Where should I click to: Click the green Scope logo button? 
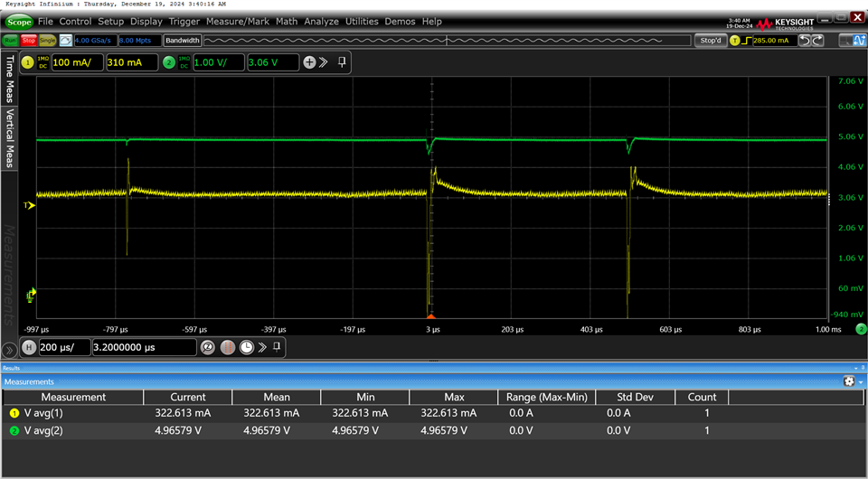point(19,22)
